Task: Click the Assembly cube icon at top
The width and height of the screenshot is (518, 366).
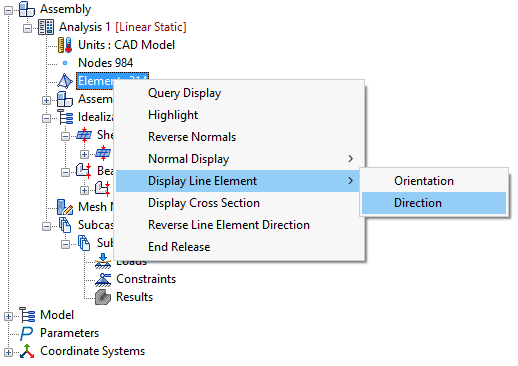Action: (x=27, y=9)
